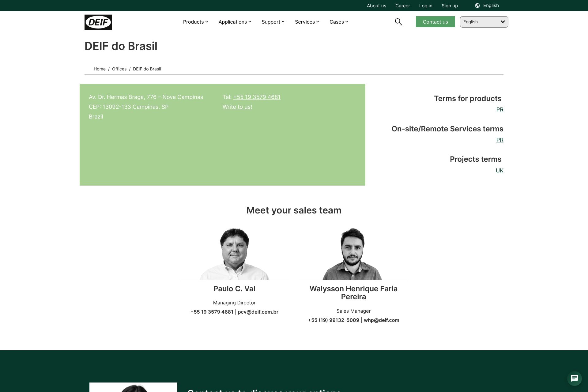
Task: Select Log in
Action: point(426,6)
